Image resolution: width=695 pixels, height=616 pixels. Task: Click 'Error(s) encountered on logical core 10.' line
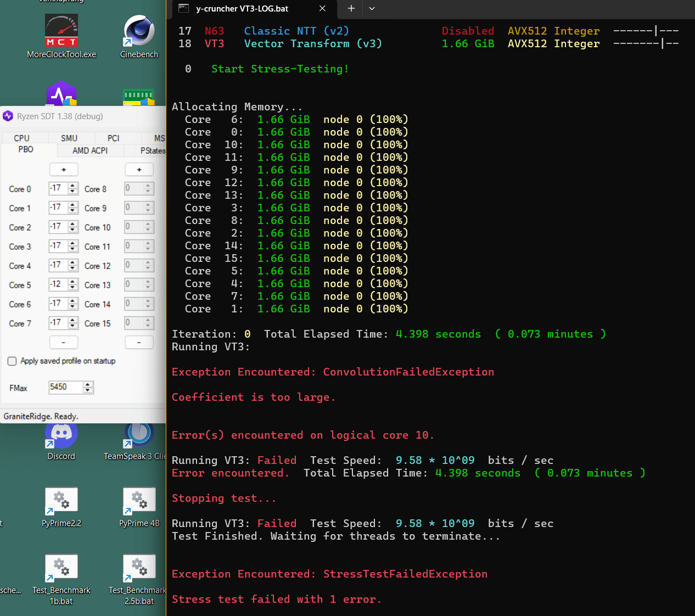303,435
